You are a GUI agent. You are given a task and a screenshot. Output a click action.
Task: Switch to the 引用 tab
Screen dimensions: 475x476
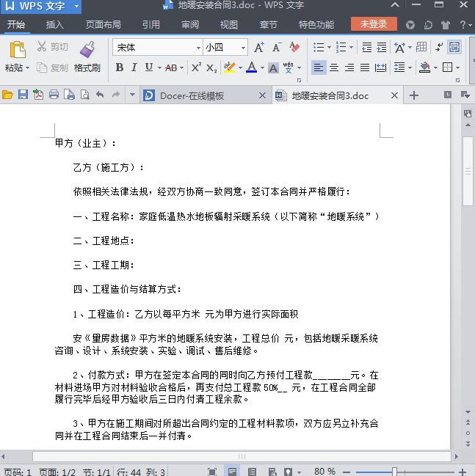tap(151, 25)
